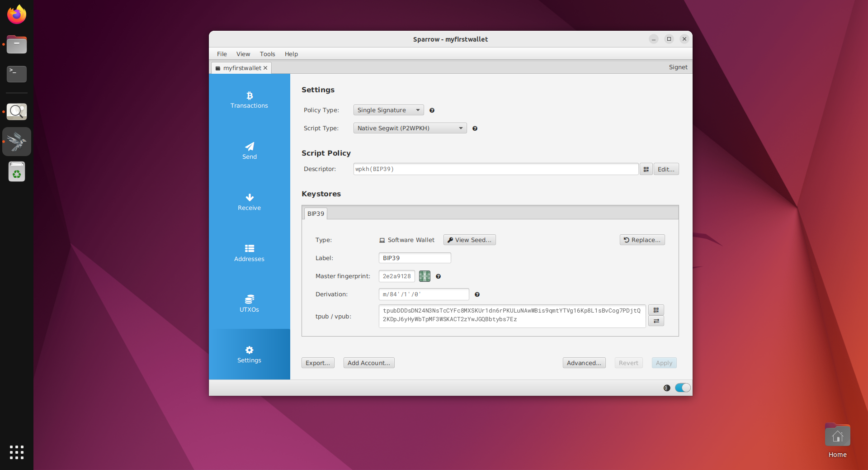
Task: Click the Sparrow dock icon
Action: coord(17,142)
